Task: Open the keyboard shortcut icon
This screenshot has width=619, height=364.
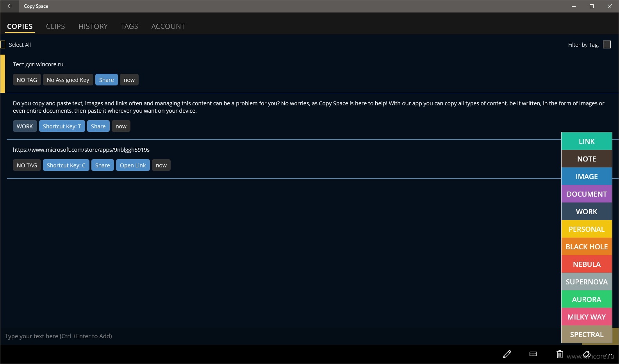Action: tap(533, 354)
